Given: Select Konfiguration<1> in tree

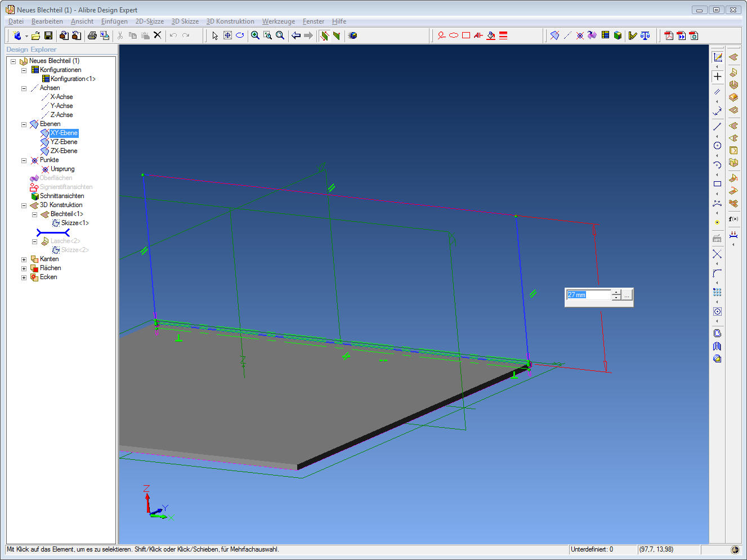Looking at the screenshot, I should (73, 79).
